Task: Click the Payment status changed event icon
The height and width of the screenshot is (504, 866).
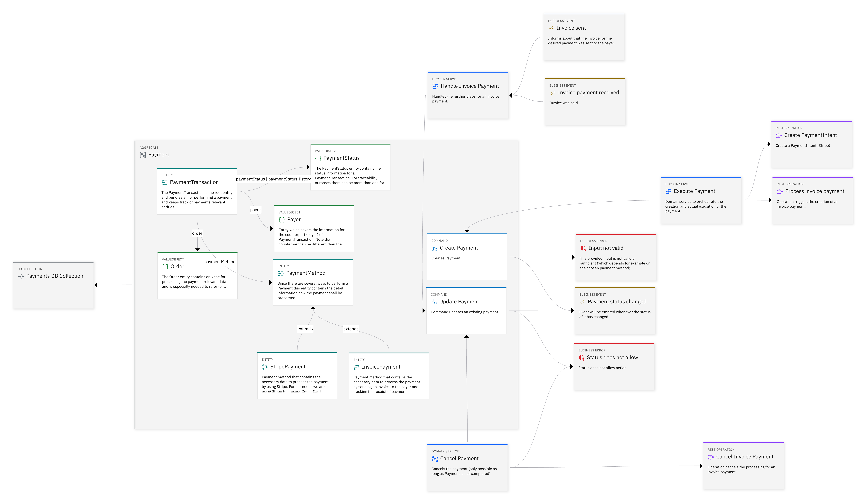Action: pos(583,302)
